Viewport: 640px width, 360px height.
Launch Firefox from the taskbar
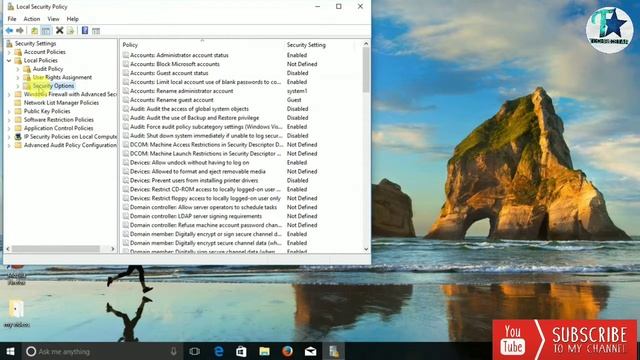(287, 351)
